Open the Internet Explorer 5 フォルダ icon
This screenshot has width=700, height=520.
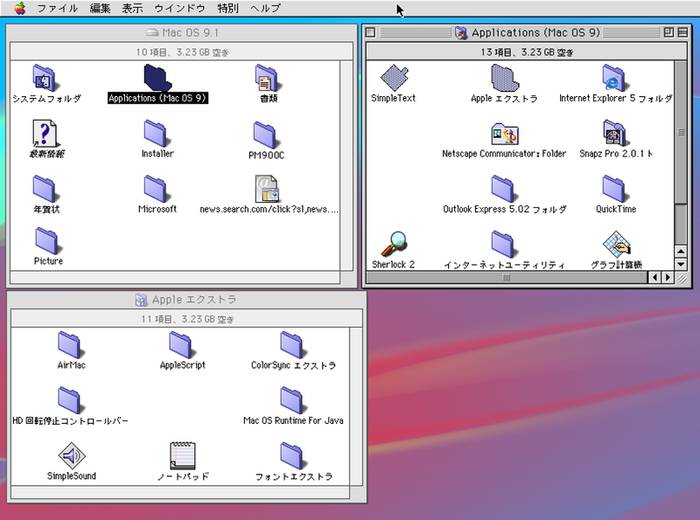(x=614, y=78)
